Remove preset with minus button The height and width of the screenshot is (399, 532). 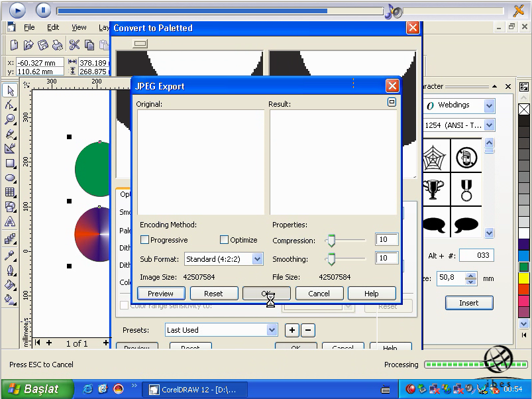click(307, 330)
